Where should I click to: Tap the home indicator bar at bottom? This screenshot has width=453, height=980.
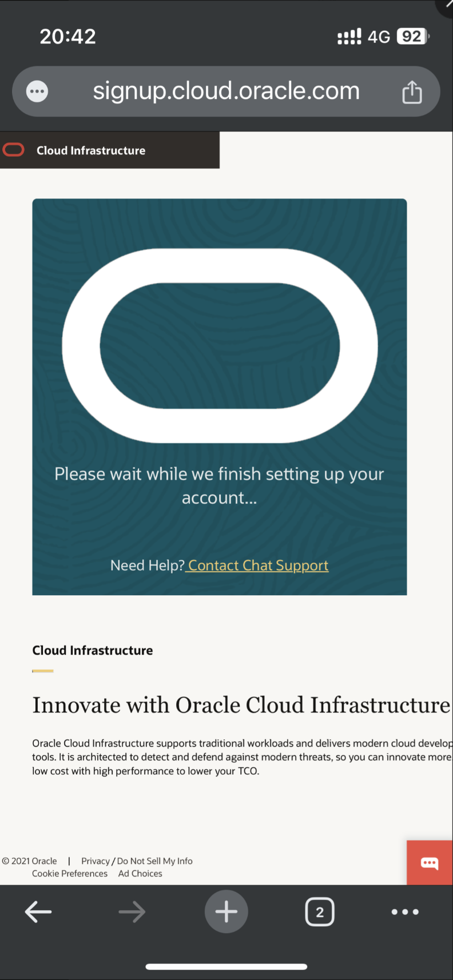click(227, 967)
